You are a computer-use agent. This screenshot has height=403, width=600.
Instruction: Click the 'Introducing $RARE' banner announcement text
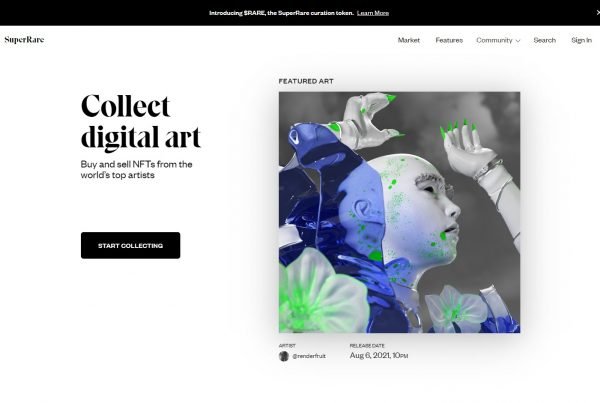click(281, 13)
